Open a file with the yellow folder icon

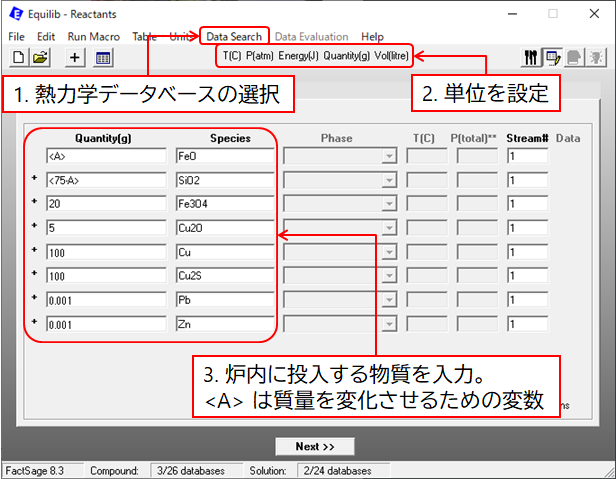pos(41,58)
